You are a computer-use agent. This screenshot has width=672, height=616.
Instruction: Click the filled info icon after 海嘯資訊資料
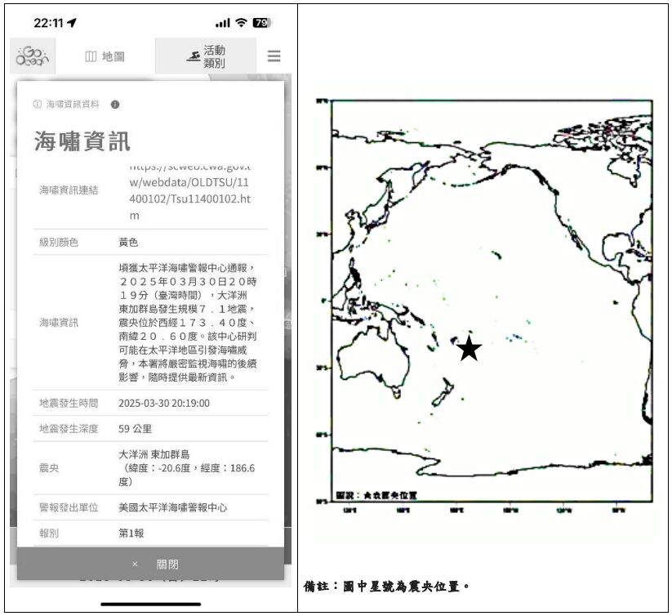coord(115,105)
